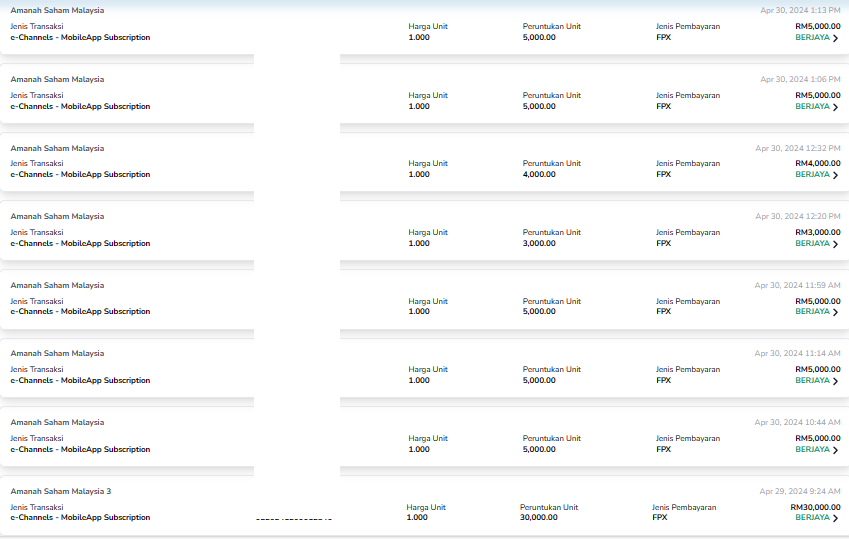Click the Apr 30, 2024 12:32 PM timestamp

(x=798, y=148)
